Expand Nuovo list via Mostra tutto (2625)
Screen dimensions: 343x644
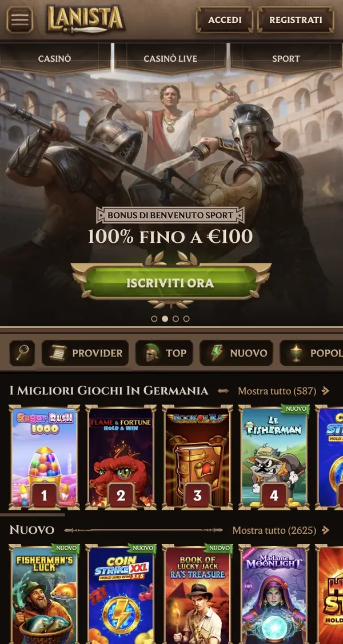[x=274, y=530]
